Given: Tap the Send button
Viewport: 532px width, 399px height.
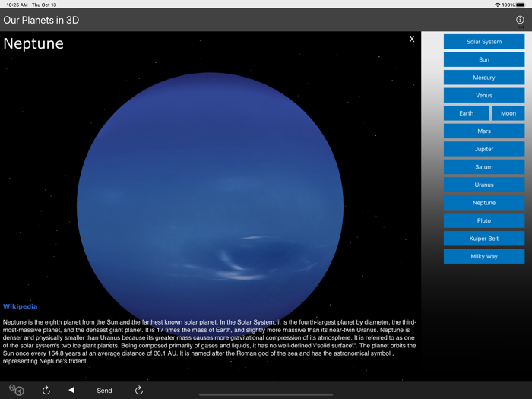Looking at the screenshot, I should click(x=104, y=391).
